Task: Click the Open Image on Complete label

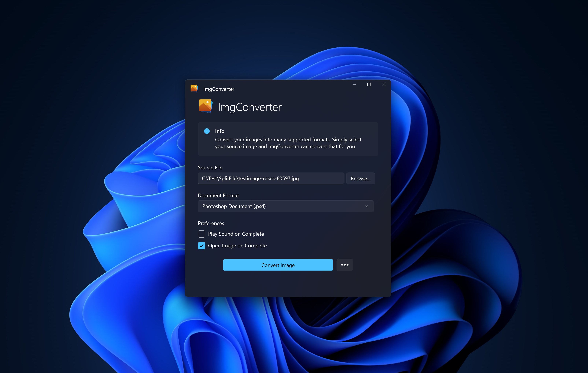Action: 237,246
